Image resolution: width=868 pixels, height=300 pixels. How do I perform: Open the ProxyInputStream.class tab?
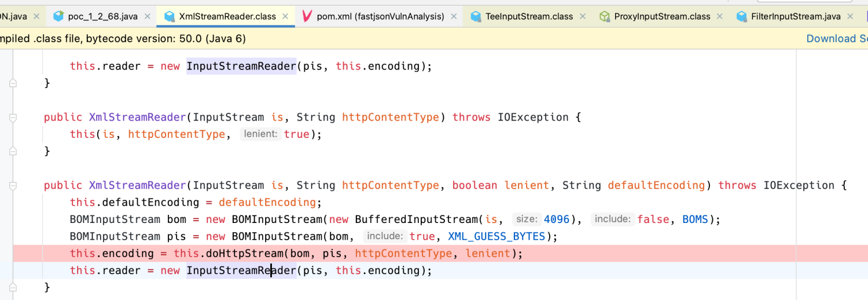(x=662, y=16)
